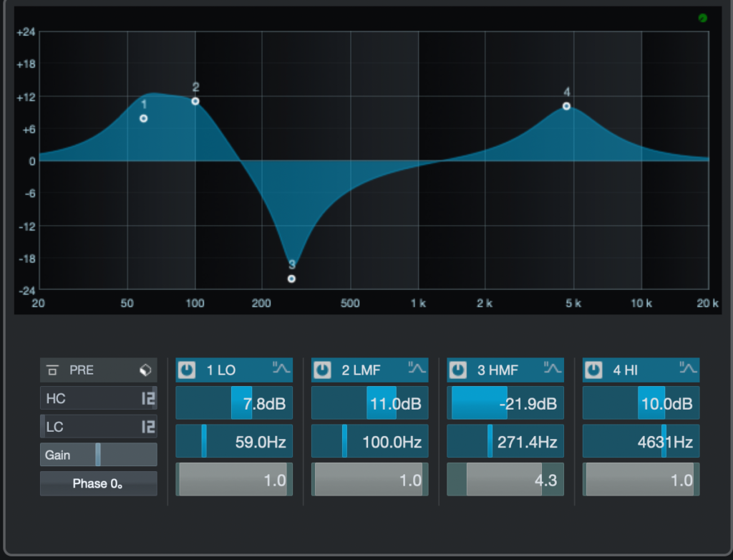Open filter type selector for 1 LO
Screen dimensions: 733x560
click(281, 369)
